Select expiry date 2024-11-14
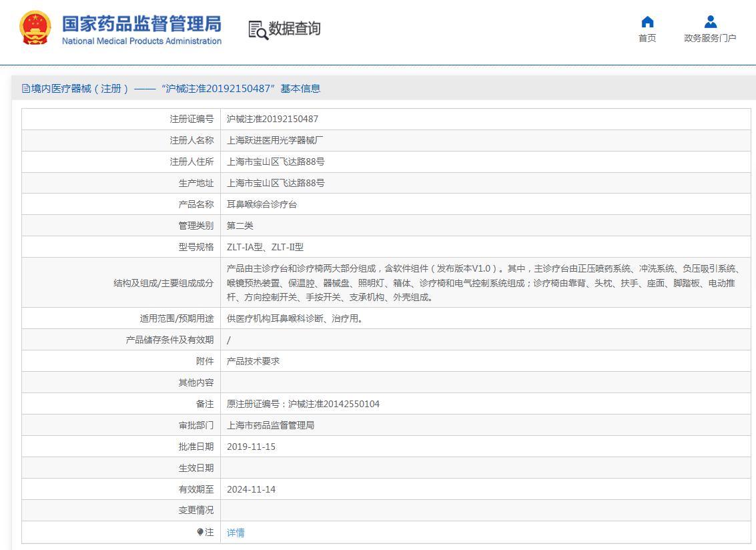This screenshot has width=756, height=550. coord(251,489)
